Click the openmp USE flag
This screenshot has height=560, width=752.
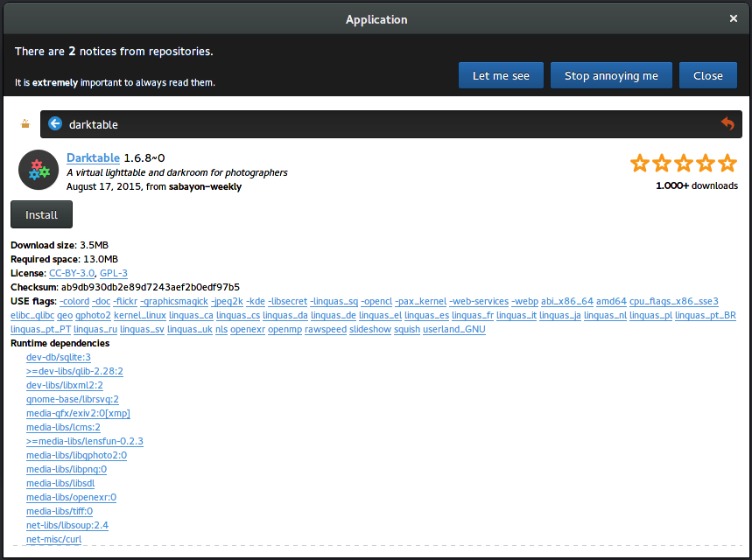pyautogui.click(x=285, y=329)
